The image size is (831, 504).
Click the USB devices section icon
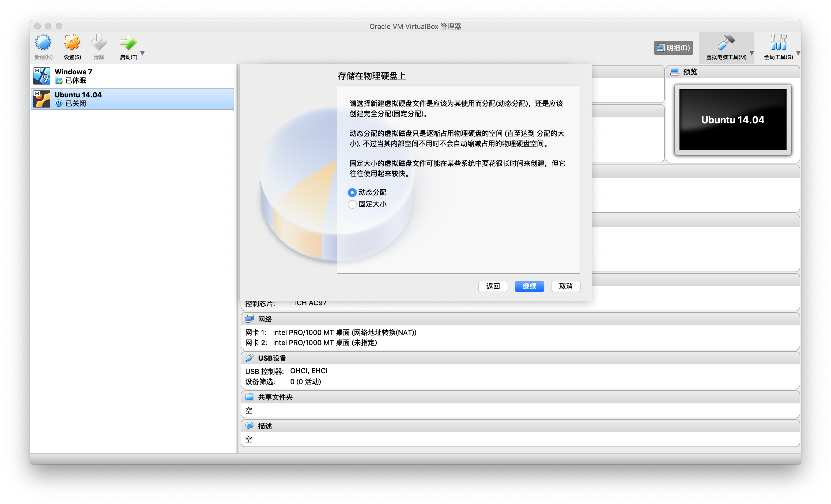pos(250,358)
